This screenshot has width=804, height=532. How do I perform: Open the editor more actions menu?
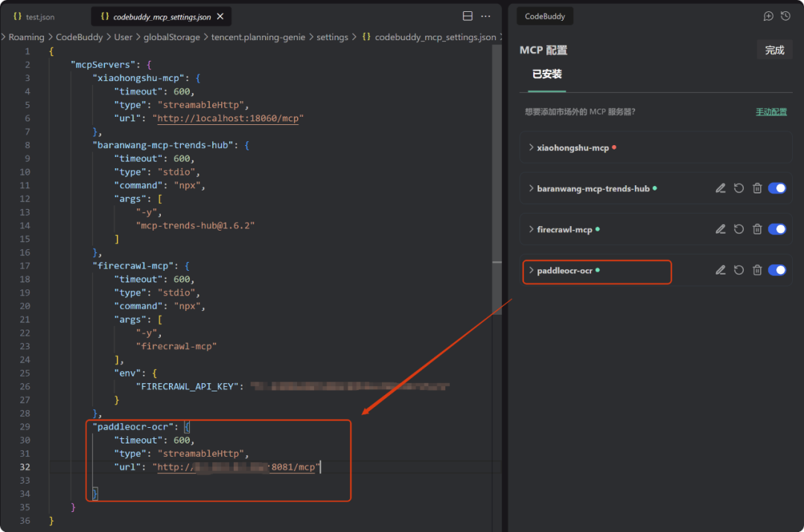tap(485, 16)
